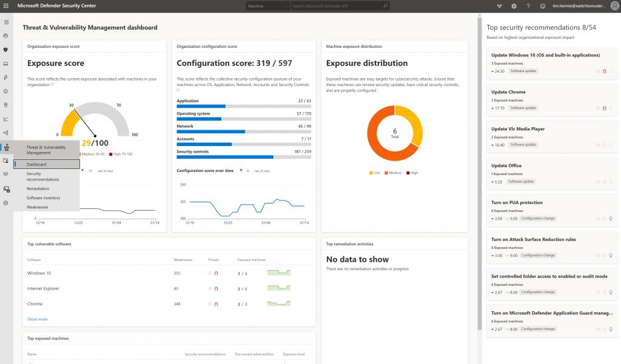Click the Windows 10 software row name
The height and width of the screenshot is (364, 621).
39,273
